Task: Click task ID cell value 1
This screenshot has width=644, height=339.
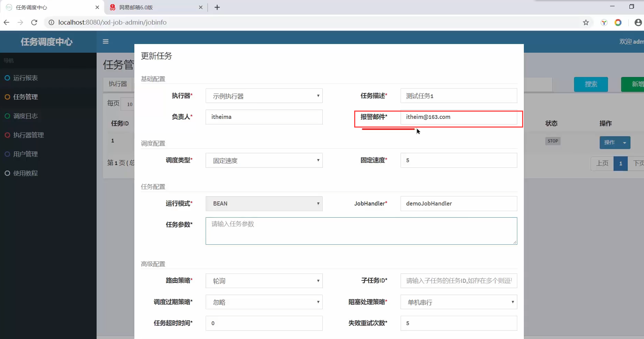Action: tap(113, 140)
